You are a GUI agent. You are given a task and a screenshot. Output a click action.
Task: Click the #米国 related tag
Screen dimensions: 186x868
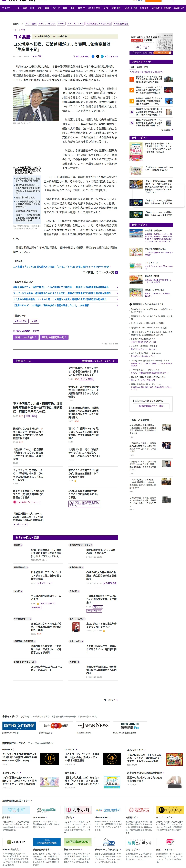coord(34,321)
